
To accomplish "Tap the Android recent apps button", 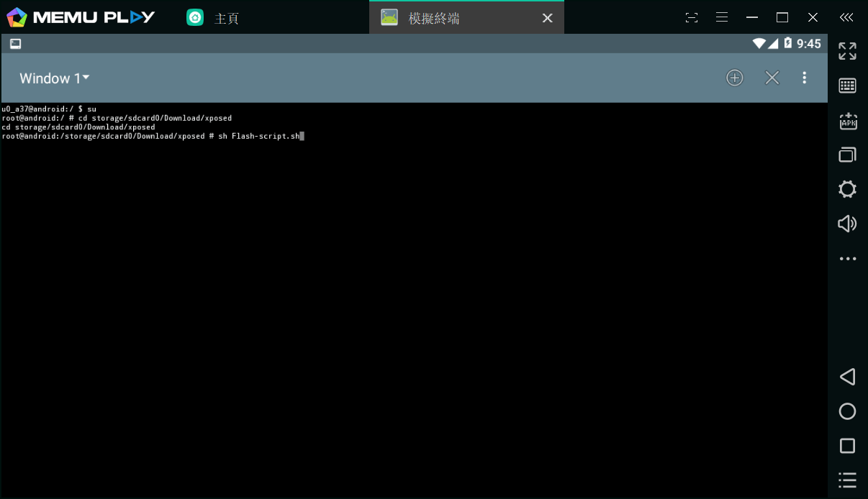I will pyautogui.click(x=847, y=446).
